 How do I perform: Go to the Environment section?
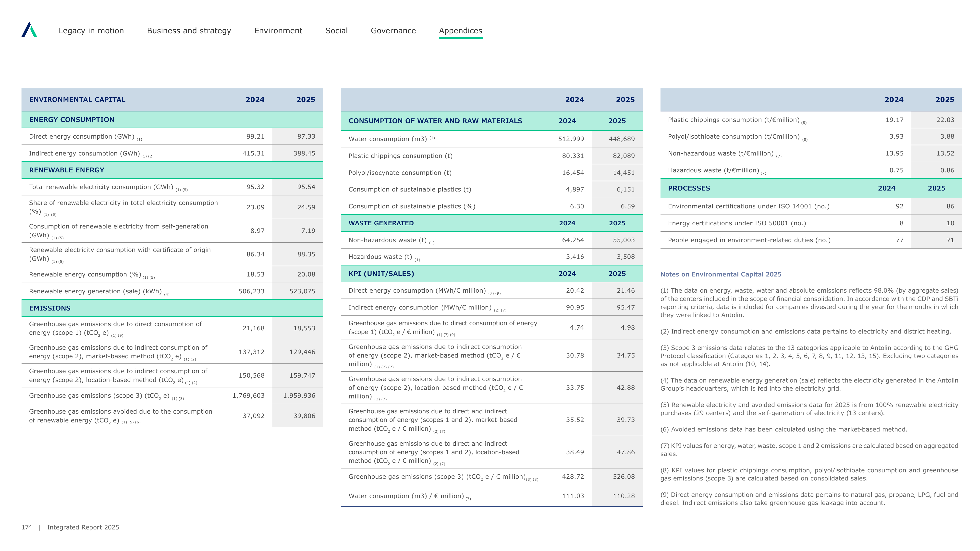(278, 30)
